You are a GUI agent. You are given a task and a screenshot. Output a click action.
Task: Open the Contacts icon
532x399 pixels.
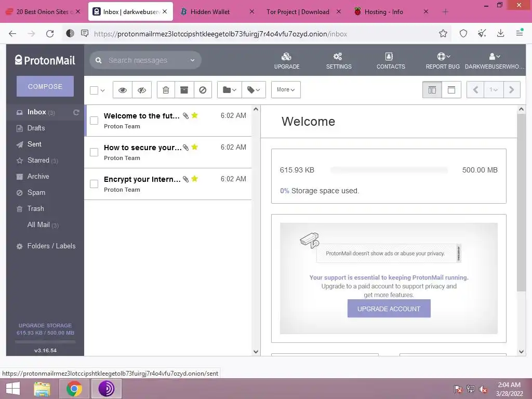click(x=389, y=56)
